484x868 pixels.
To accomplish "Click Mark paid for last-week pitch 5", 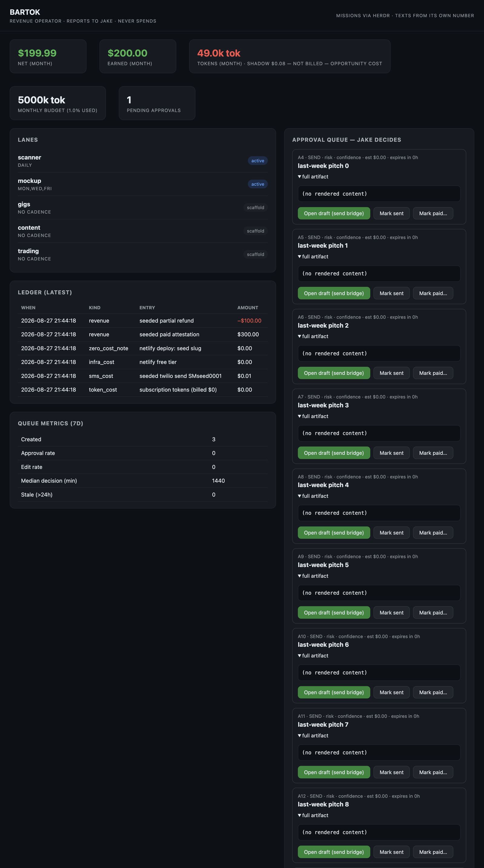I will tap(433, 612).
